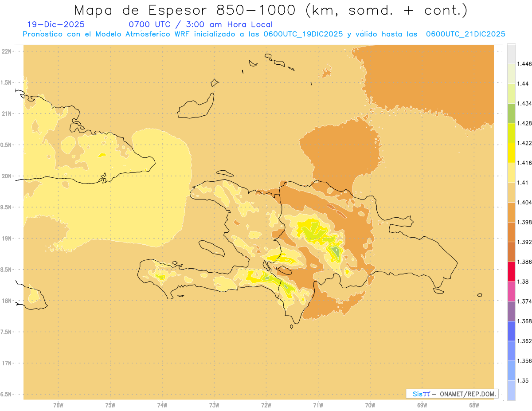This screenshot has height=411, width=532.
Task: Click the 1.35 legend value
Action: [523, 380]
